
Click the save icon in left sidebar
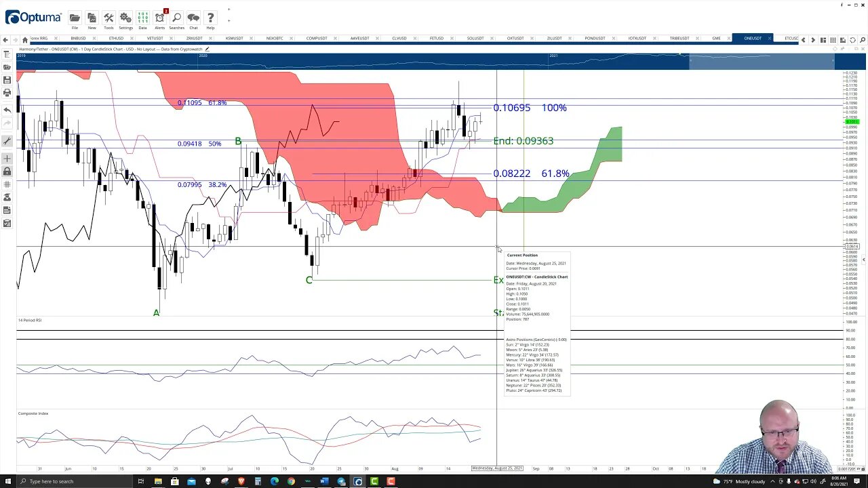click(7, 80)
